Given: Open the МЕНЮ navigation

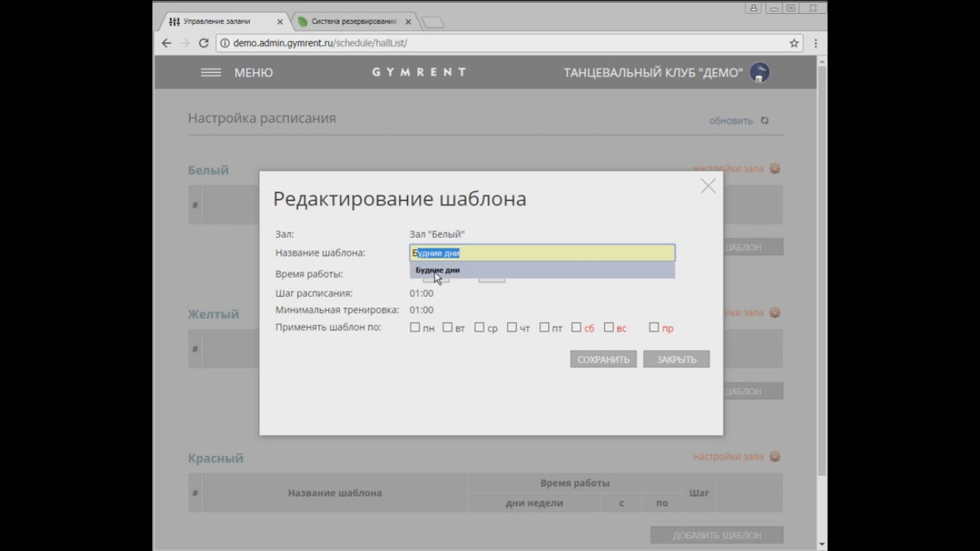Looking at the screenshot, I should pyautogui.click(x=253, y=73).
